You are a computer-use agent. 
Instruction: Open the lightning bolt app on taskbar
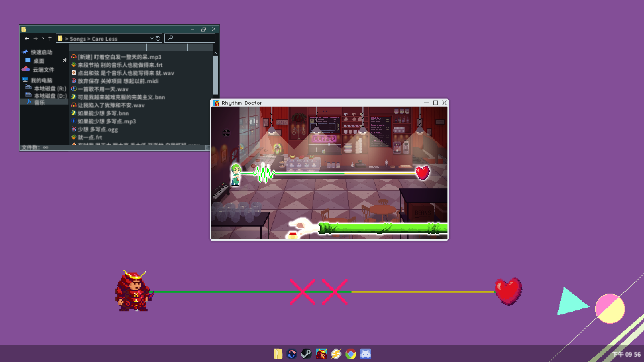click(x=336, y=354)
